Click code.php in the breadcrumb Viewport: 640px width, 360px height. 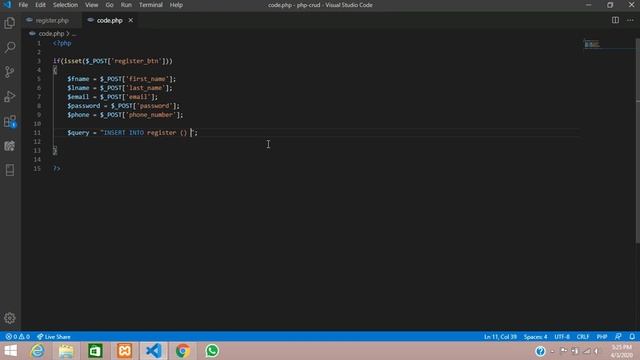coord(51,33)
